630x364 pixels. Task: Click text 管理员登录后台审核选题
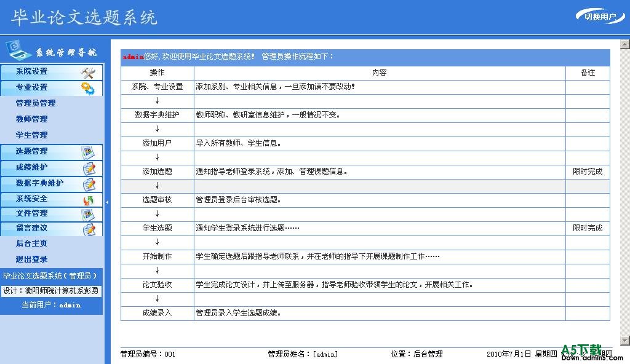(x=238, y=200)
